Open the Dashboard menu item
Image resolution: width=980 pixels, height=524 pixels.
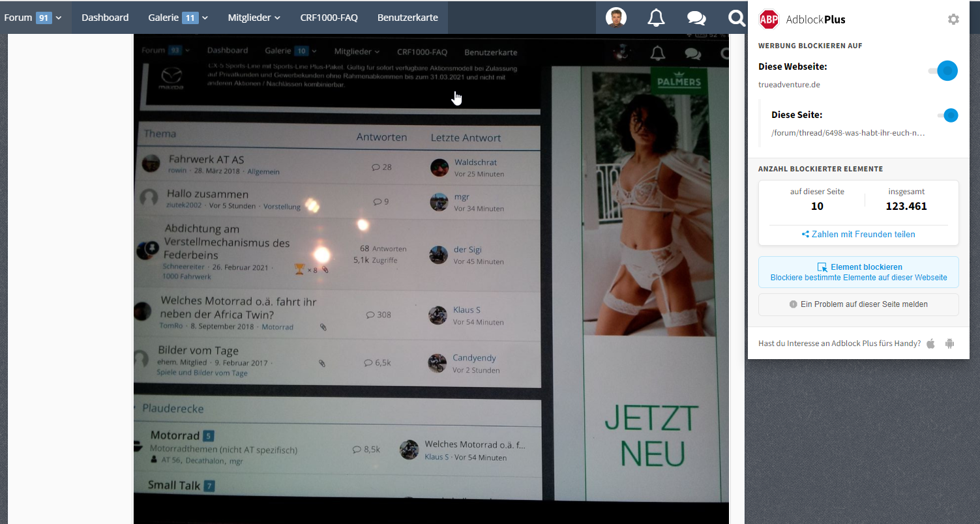click(x=105, y=18)
